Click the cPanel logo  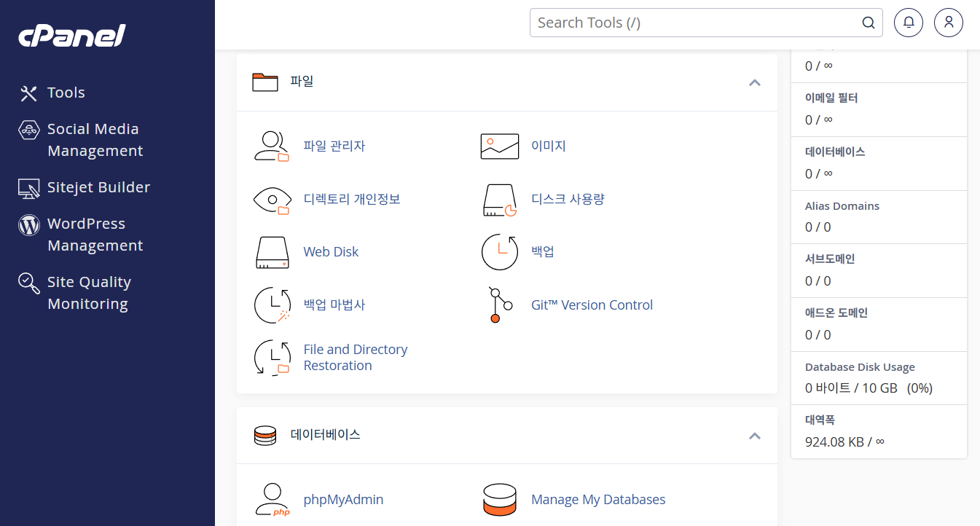point(72,36)
